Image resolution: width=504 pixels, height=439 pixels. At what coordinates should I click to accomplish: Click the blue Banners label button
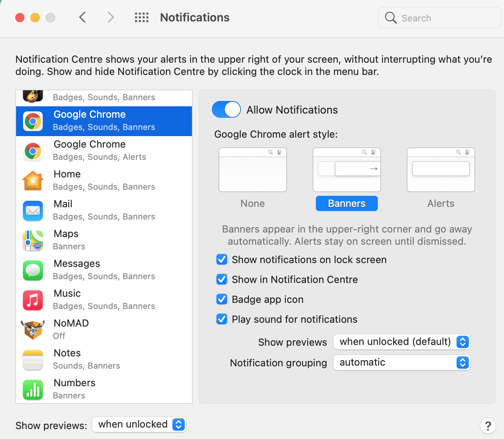coord(347,203)
